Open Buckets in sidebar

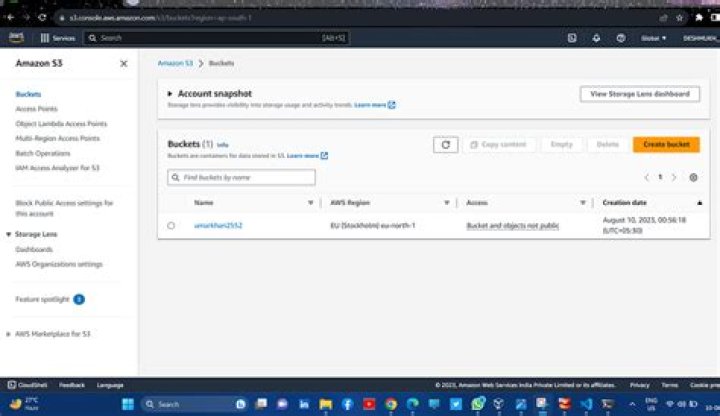28,94
